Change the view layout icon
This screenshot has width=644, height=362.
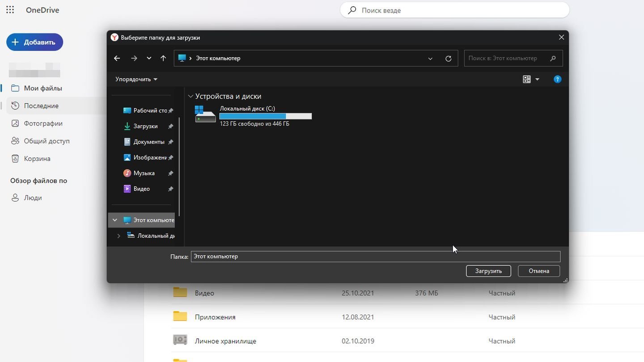click(527, 79)
